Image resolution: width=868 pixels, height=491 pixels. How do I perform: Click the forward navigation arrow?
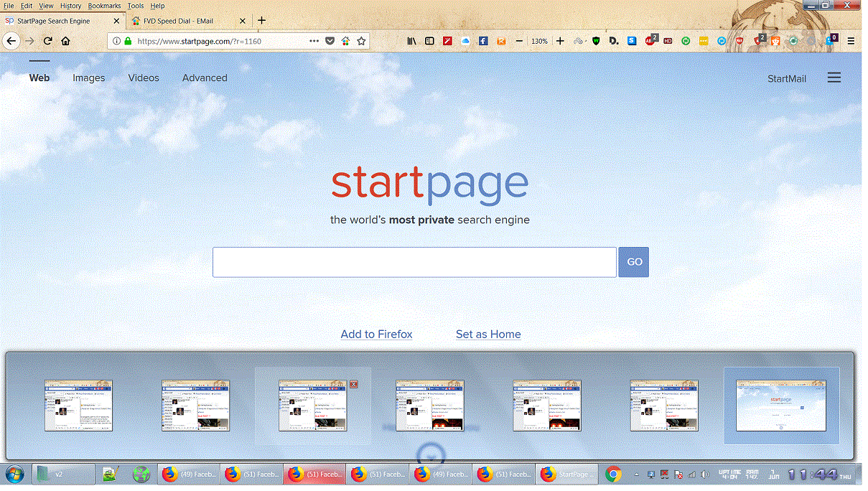29,41
